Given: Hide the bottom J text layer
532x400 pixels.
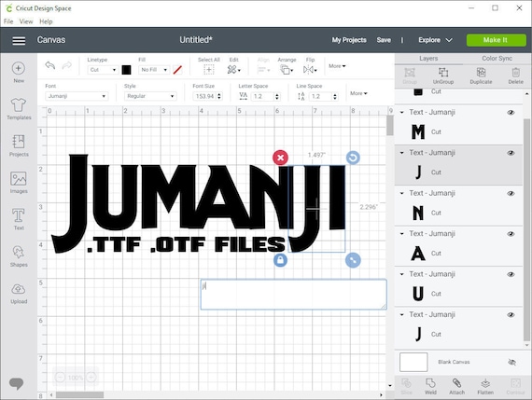Looking at the screenshot, I should (x=511, y=315).
